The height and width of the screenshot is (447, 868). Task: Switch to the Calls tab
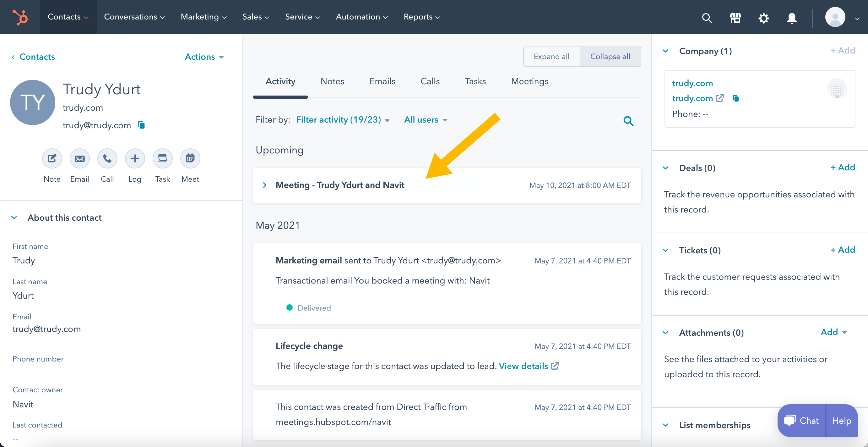click(x=430, y=81)
